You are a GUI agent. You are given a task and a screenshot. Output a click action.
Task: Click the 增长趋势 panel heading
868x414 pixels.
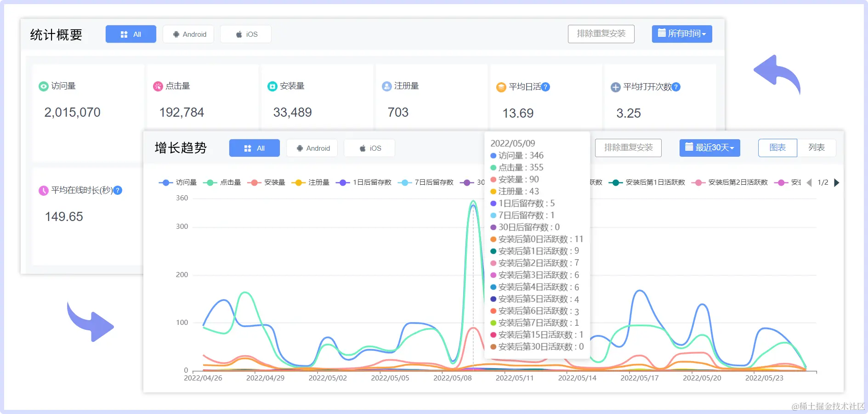click(181, 148)
